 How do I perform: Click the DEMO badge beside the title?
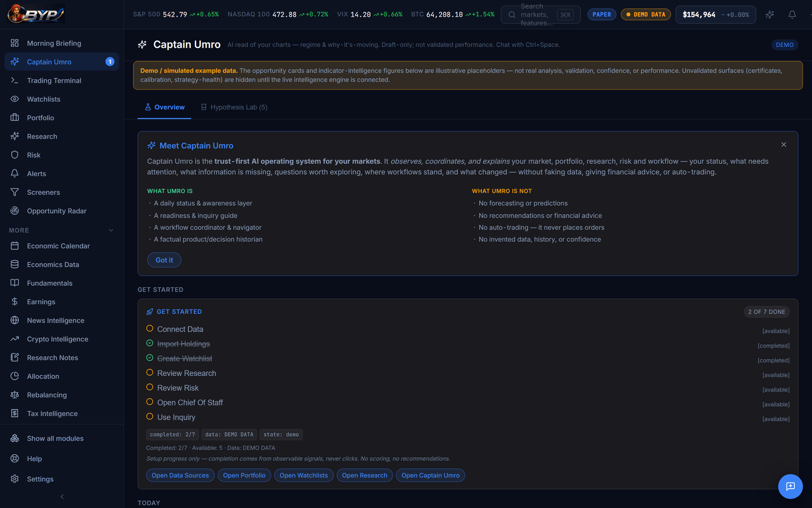[x=785, y=45]
